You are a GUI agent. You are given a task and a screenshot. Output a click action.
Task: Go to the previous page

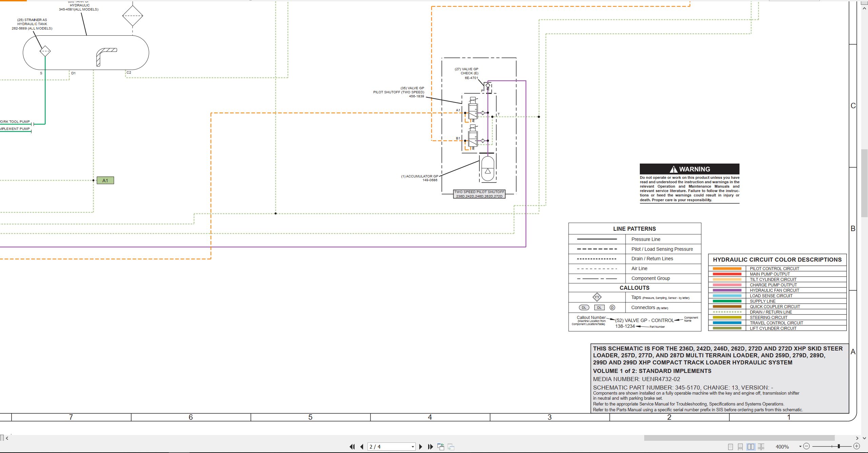[x=362, y=447]
